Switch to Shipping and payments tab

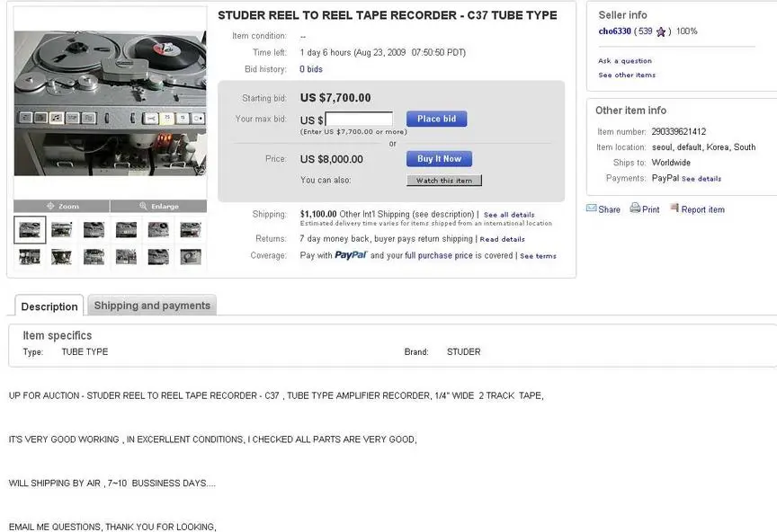(x=152, y=306)
